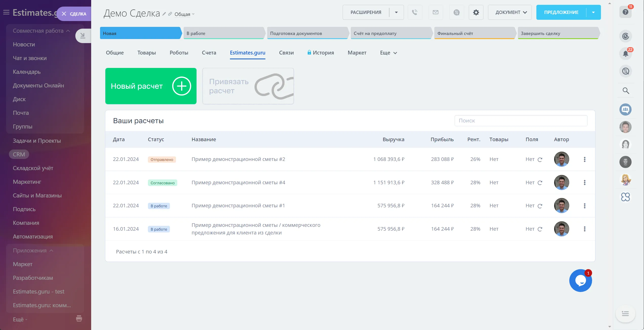Click the Новый расчет button
The width and height of the screenshot is (644, 330).
pos(151,86)
